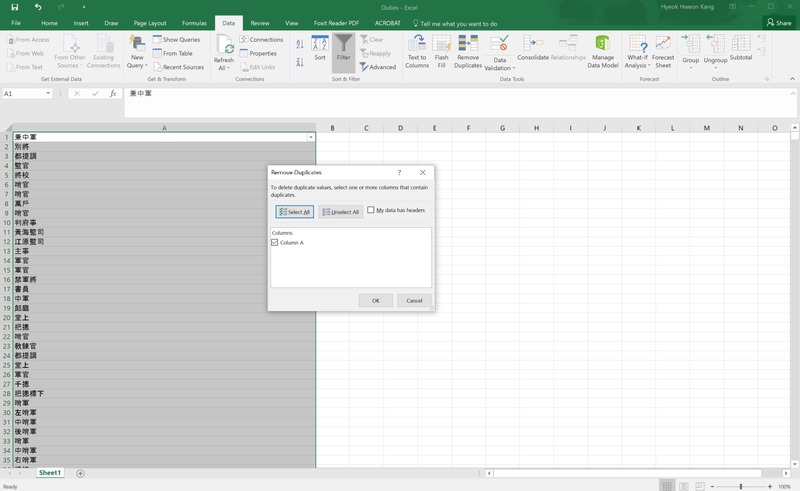Open the Page Layout tab

(149, 23)
